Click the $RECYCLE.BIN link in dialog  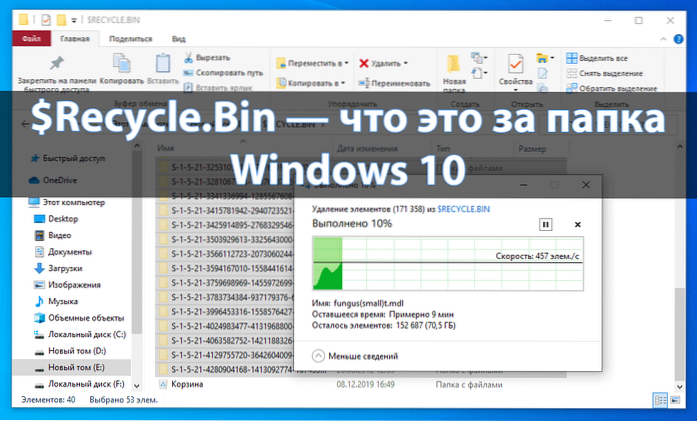[463, 209]
